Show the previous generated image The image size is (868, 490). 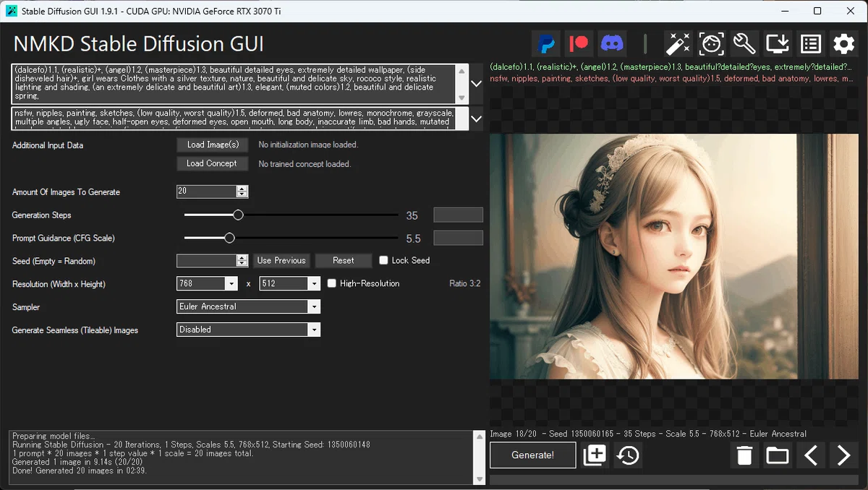(811, 455)
